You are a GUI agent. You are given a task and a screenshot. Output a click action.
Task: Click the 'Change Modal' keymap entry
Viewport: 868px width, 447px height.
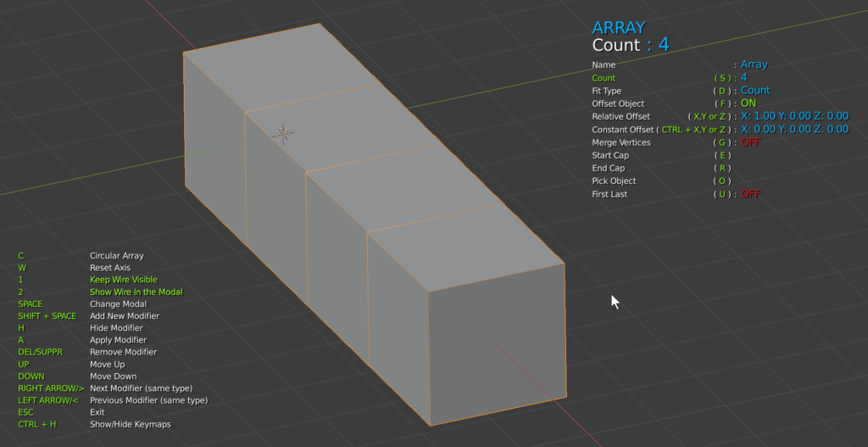point(118,305)
